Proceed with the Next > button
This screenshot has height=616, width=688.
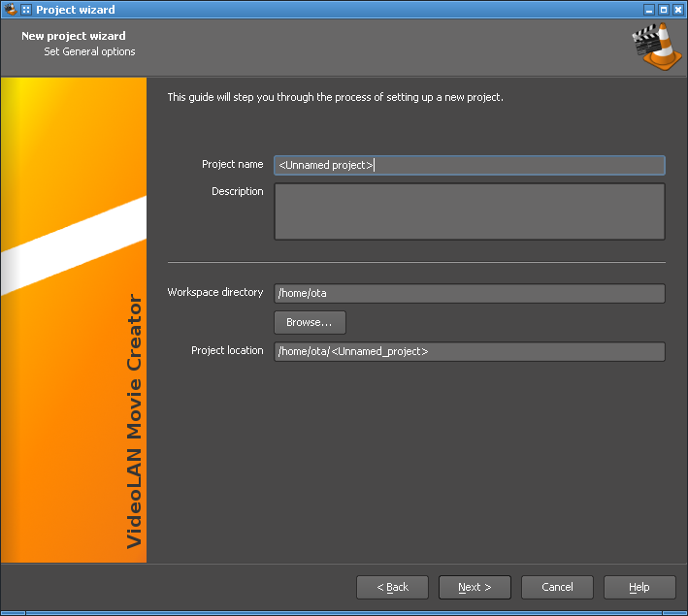click(475, 587)
